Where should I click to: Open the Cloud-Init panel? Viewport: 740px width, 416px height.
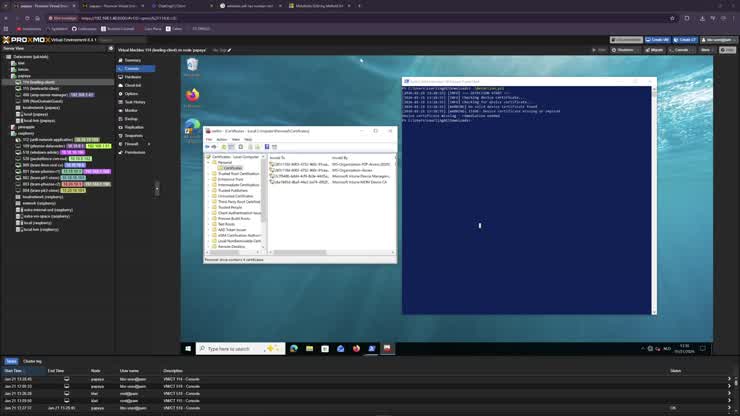tap(133, 85)
